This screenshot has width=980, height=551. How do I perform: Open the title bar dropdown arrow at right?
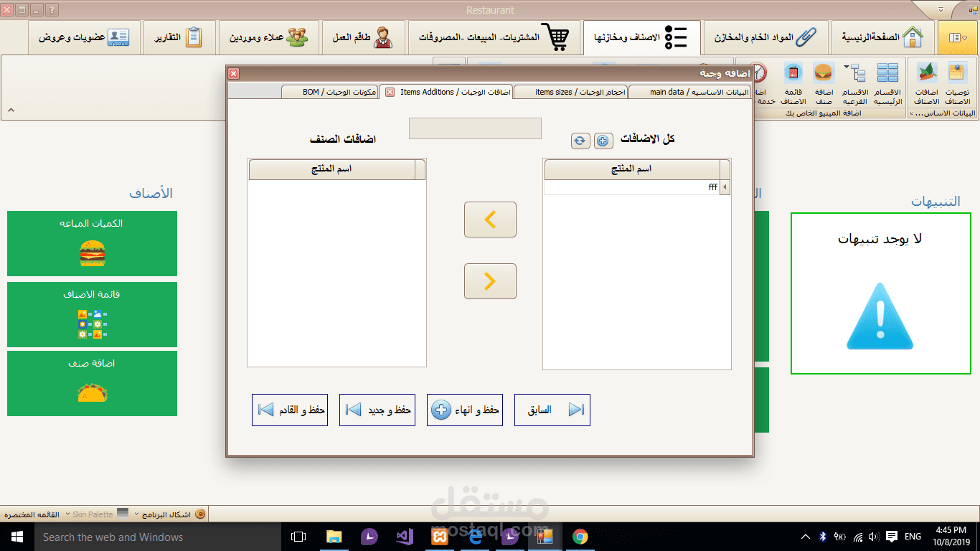pyautogui.click(x=941, y=10)
